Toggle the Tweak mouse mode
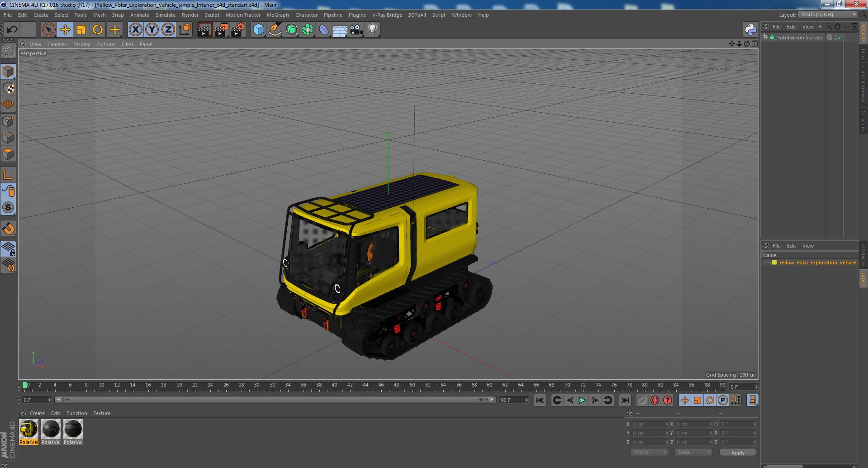 point(8,191)
